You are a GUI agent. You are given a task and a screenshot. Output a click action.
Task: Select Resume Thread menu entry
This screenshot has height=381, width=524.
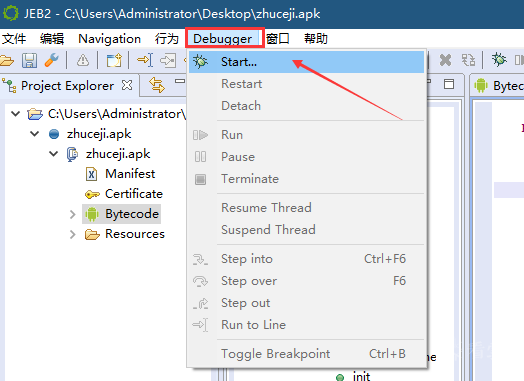click(306, 208)
